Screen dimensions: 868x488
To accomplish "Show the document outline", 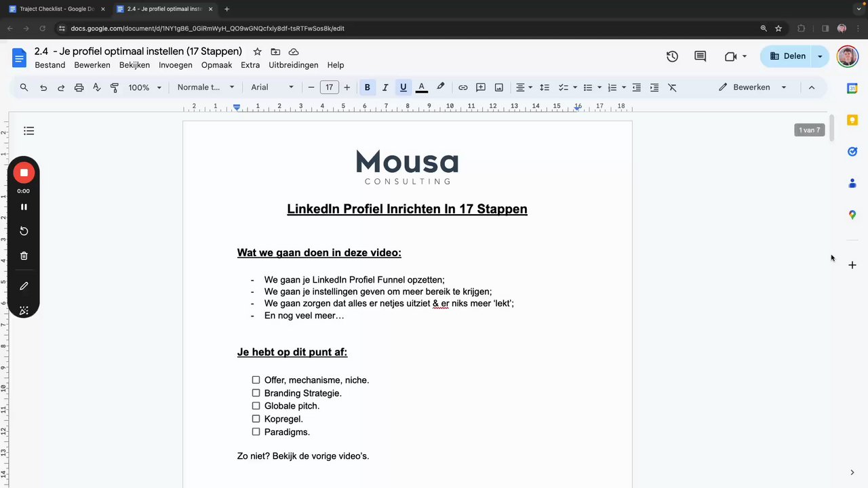I will (x=28, y=131).
